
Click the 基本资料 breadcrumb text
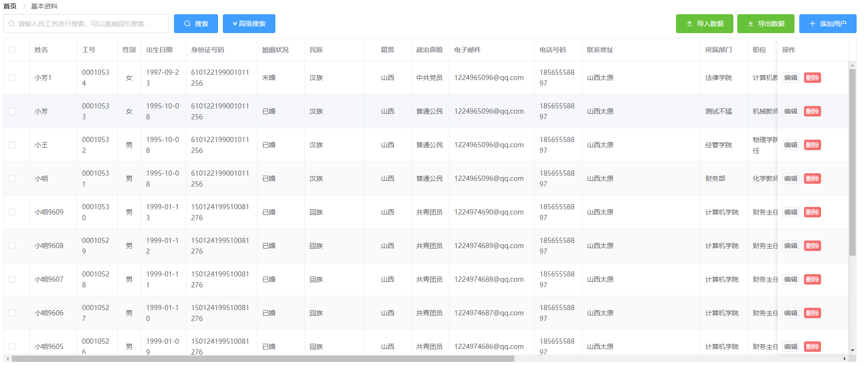(x=44, y=6)
